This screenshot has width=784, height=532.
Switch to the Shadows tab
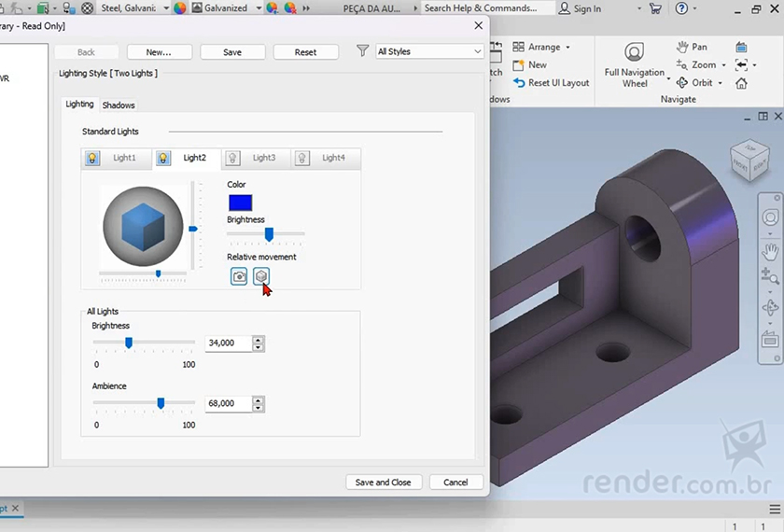click(x=119, y=105)
